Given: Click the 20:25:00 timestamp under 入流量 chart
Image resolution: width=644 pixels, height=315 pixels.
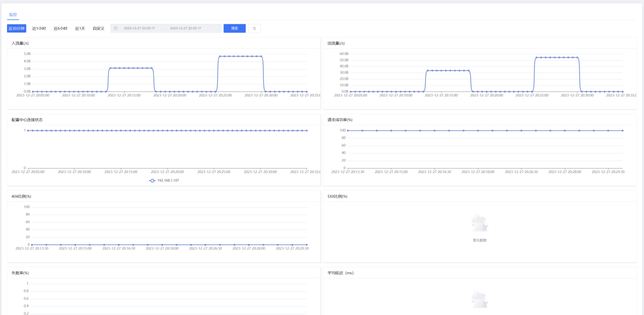Looking at the screenshot, I should pos(215,95).
